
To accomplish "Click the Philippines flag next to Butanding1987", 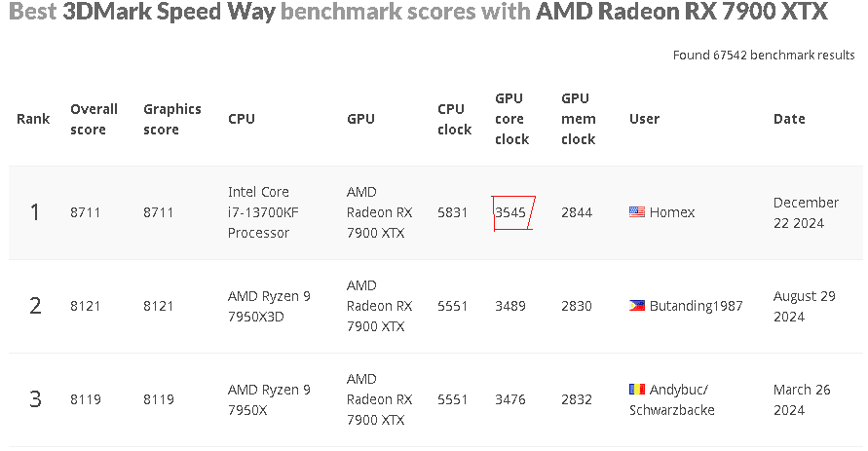I will (637, 306).
